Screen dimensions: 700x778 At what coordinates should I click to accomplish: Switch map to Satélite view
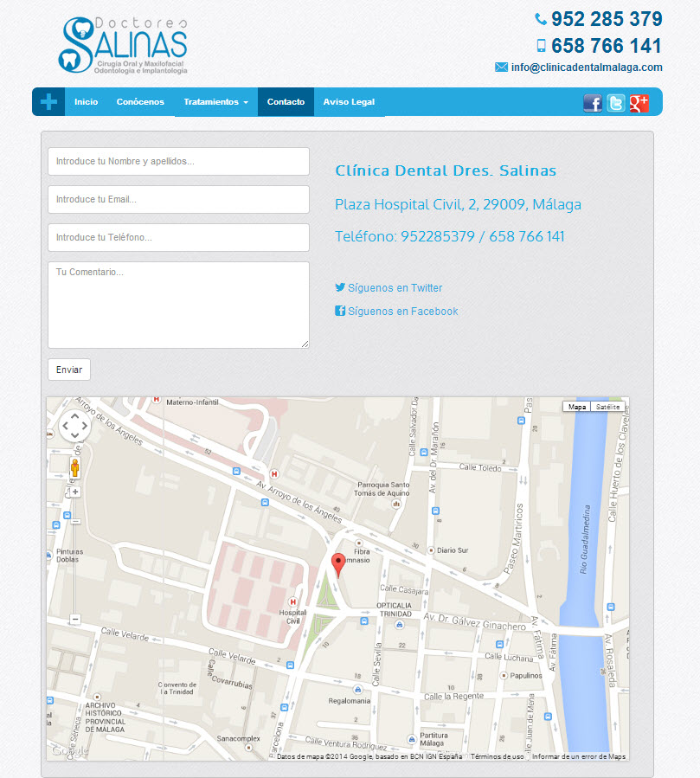[x=608, y=407]
